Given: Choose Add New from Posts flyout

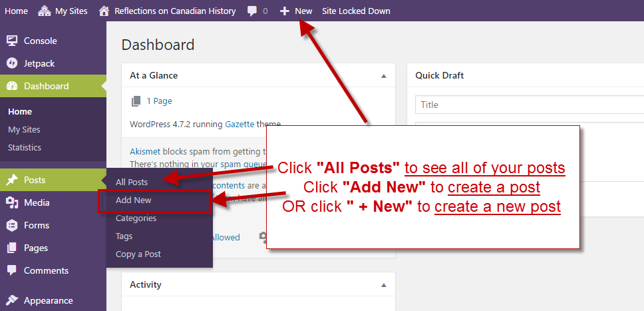Looking at the screenshot, I should (x=134, y=200).
